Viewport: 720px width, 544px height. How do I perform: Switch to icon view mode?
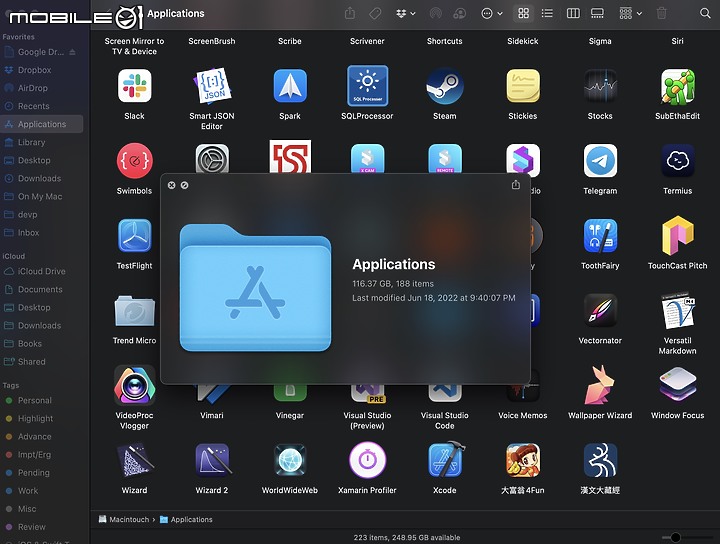tap(523, 13)
